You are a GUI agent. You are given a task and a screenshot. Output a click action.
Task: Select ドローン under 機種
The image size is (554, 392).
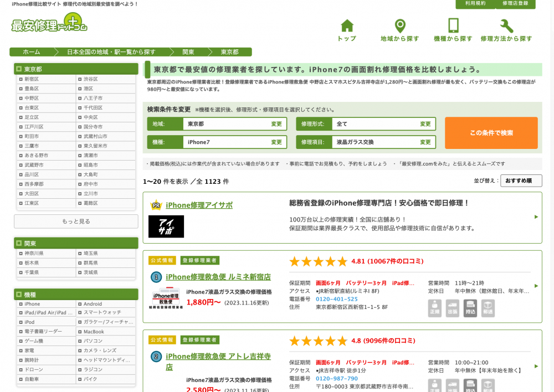(x=34, y=369)
